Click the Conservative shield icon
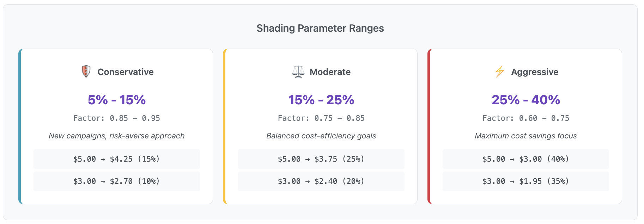644x224 pixels. pos(86,71)
